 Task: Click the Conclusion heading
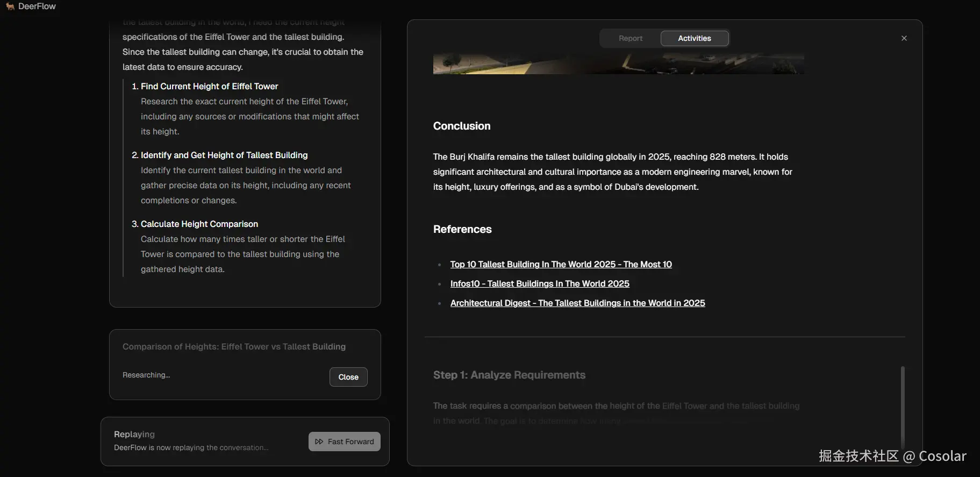coord(462,126)
